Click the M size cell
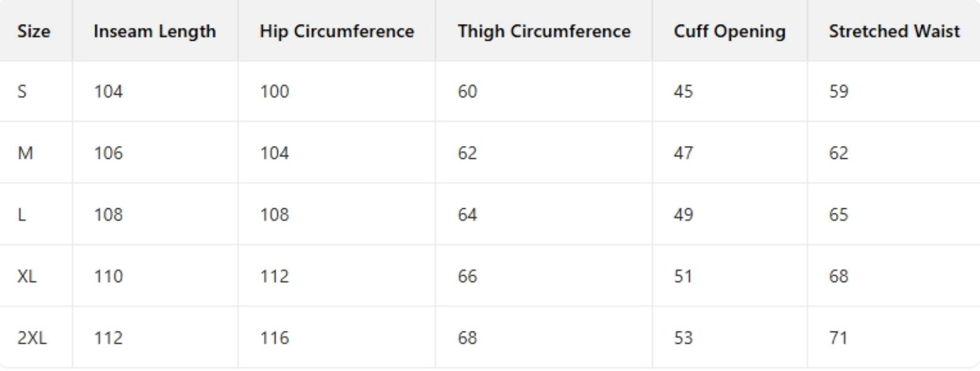 [x=25, y=153]
